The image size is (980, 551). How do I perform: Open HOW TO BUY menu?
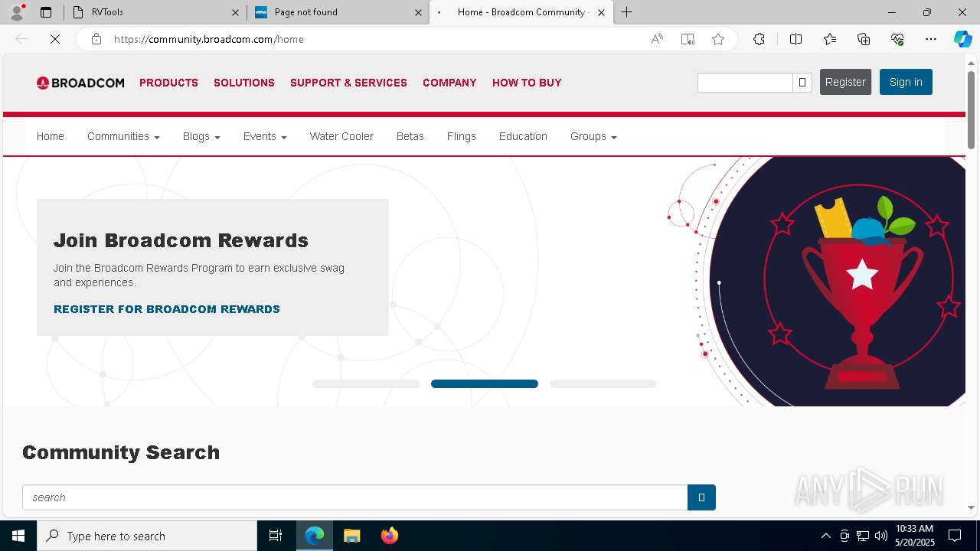coord(527,83)
